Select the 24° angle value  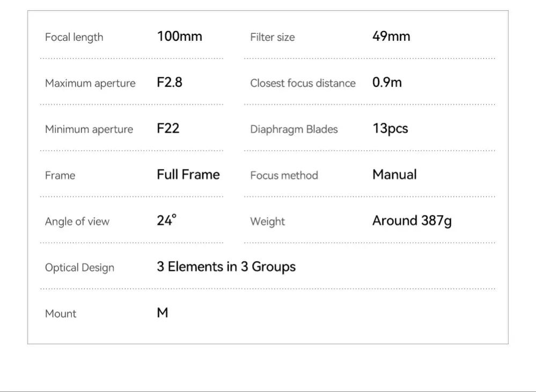166,220
